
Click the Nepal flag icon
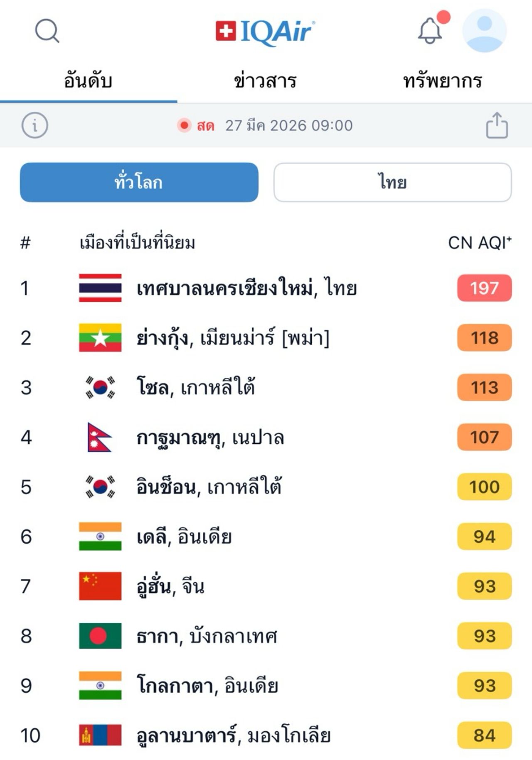pos(99,437)
